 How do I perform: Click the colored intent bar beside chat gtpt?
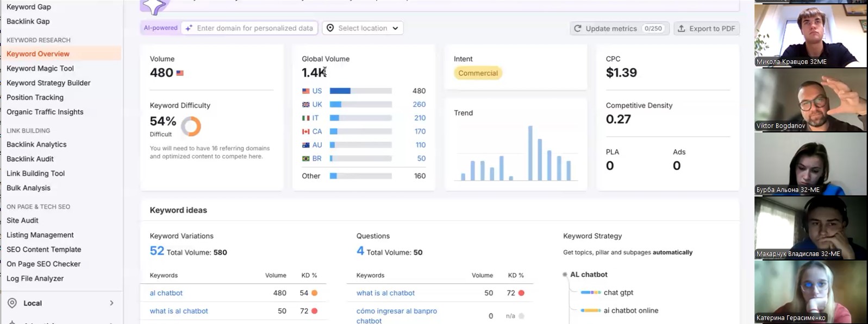[x=591, y=293]
